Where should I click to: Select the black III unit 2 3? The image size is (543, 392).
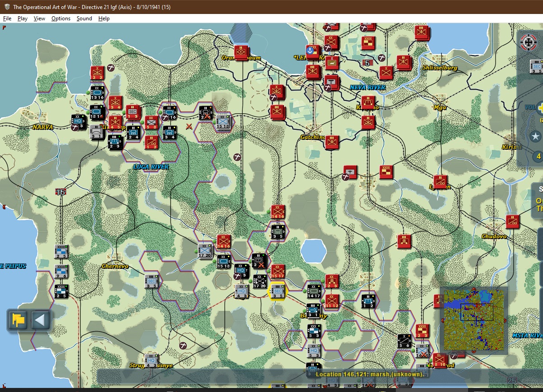tap(115, 142)
